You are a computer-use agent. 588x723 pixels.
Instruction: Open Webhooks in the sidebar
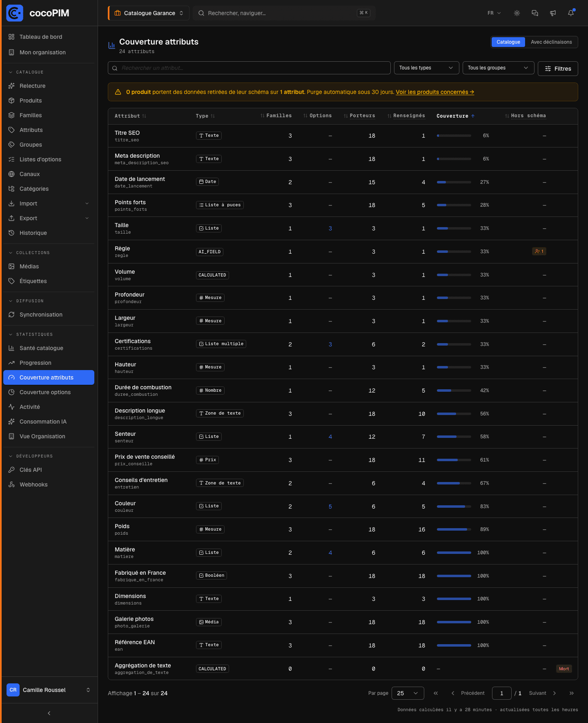pos(49,484)
